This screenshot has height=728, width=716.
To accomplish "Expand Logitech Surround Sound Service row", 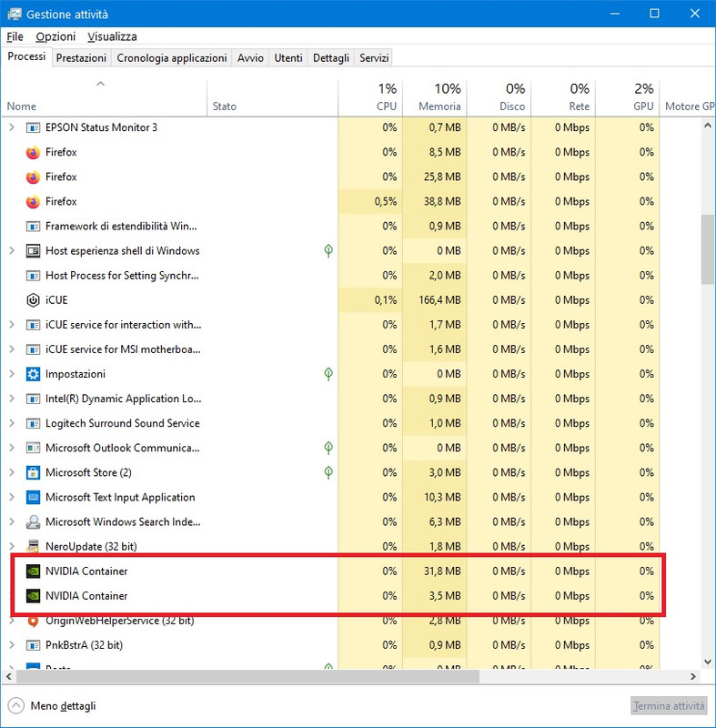I will coord(12,423).
